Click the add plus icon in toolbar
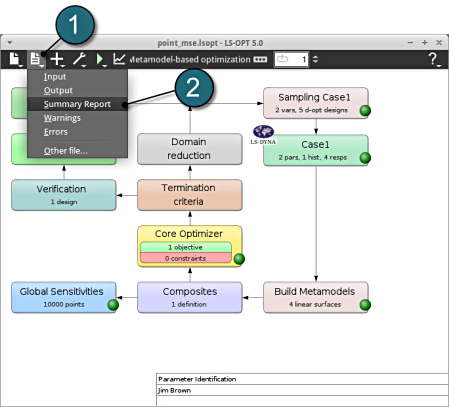Viewport: 449px width, 407px height. tap(58, 59)
